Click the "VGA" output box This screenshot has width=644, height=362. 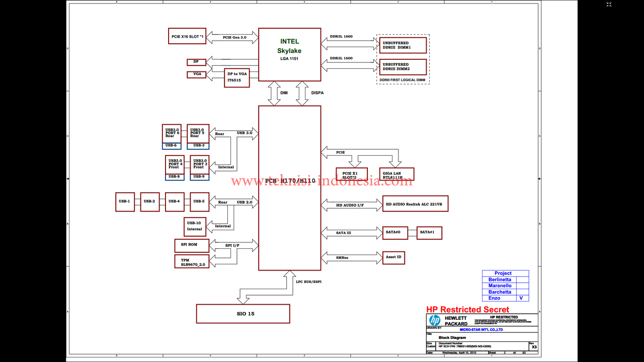(197, 74)
